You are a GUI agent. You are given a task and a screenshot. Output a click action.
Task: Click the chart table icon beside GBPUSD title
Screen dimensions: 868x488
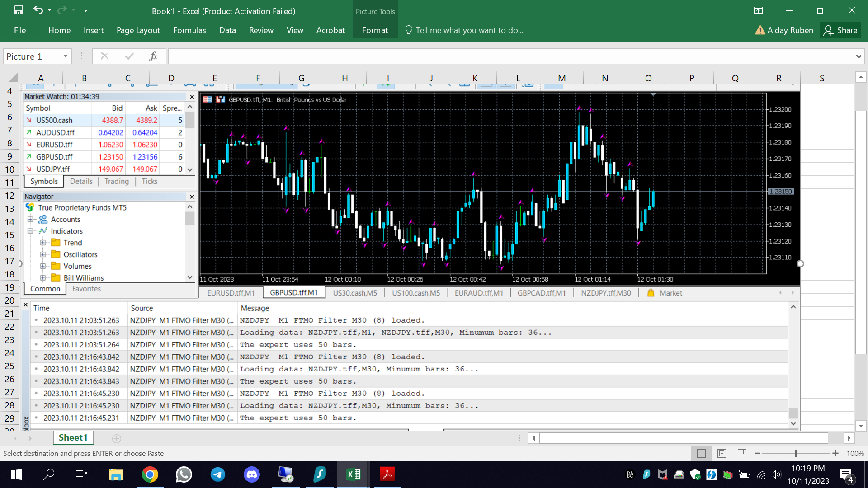tap(208, 99)
